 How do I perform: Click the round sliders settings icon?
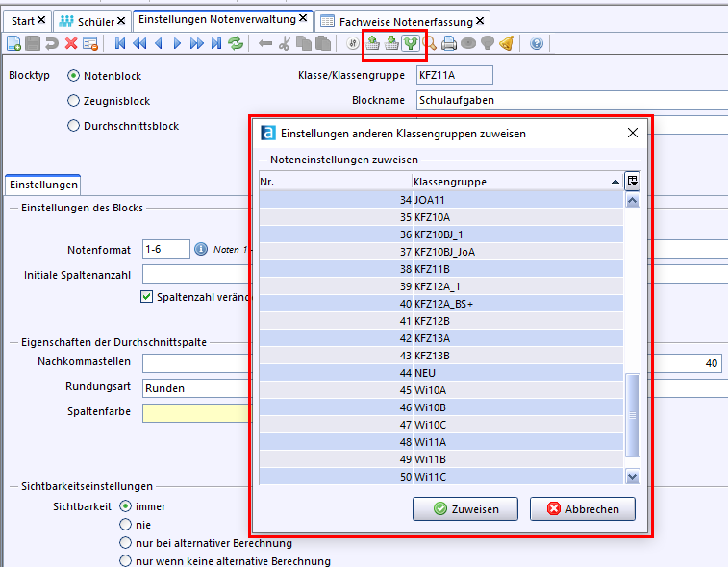[x=353, y=43]
